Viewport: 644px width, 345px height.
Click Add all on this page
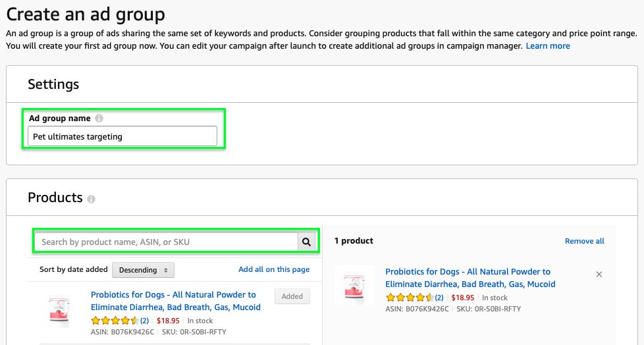pyautogui.click(x=274, y=269)
